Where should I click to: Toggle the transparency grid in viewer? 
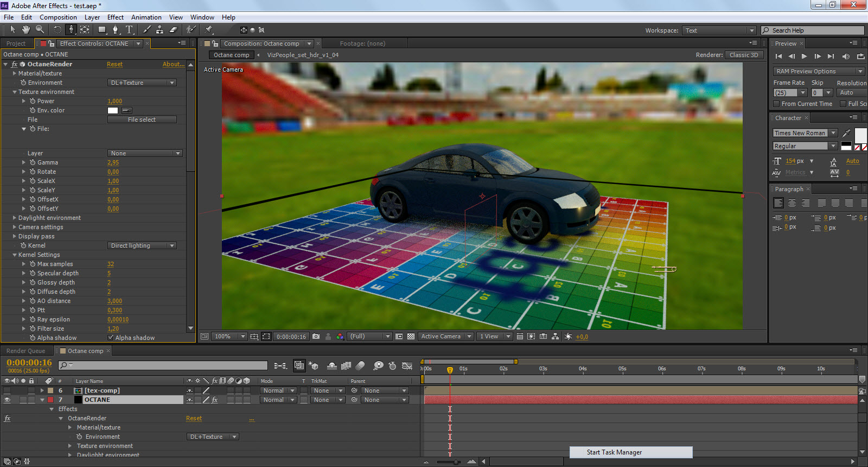click(411, 337)
